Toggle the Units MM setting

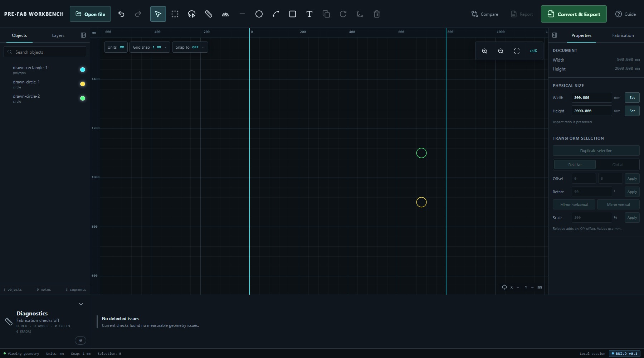point(116,47)
